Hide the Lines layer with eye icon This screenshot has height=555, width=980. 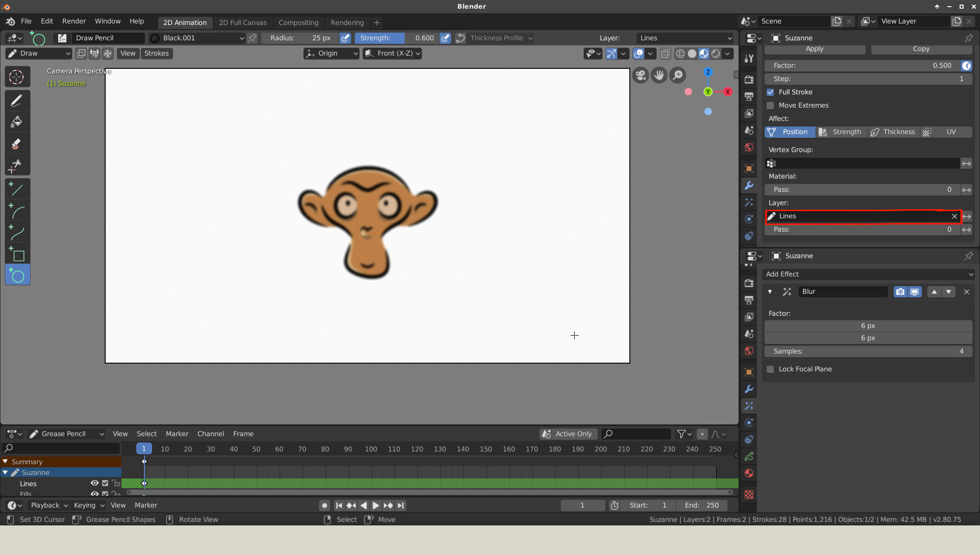94,483
